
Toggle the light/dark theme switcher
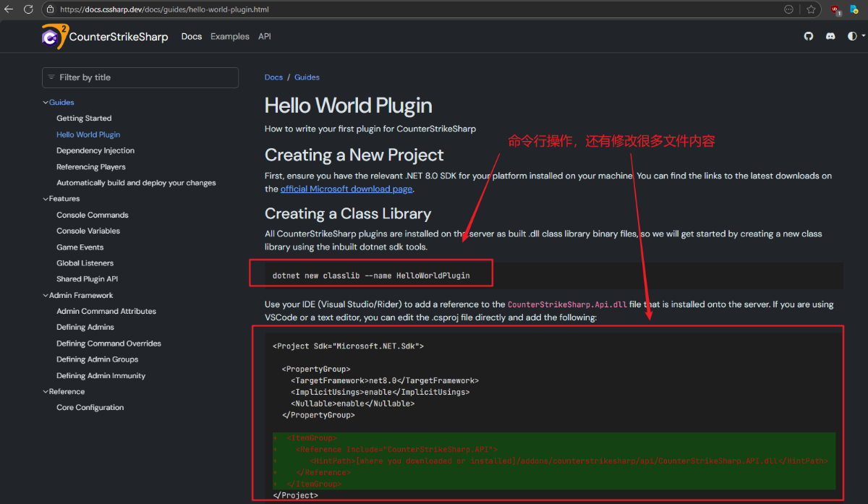pos(855,36)
